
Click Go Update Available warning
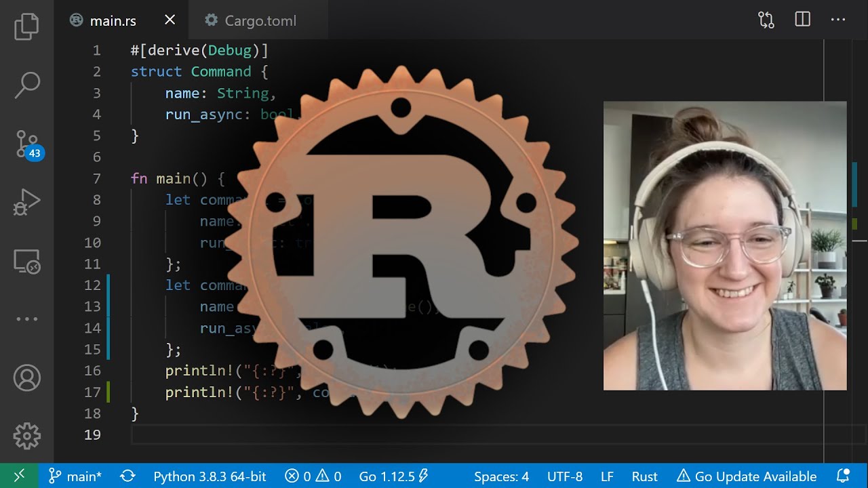(x=747, y=476)
